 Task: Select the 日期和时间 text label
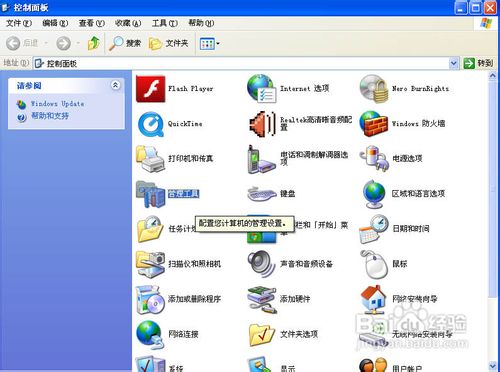411,229
